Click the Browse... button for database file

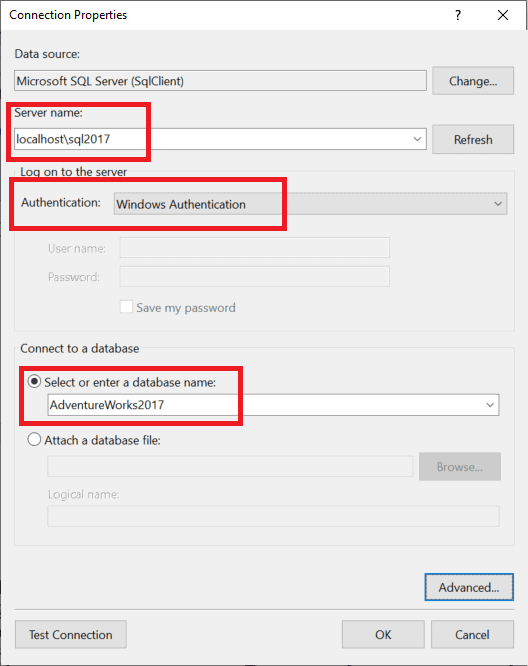[460, 467]
